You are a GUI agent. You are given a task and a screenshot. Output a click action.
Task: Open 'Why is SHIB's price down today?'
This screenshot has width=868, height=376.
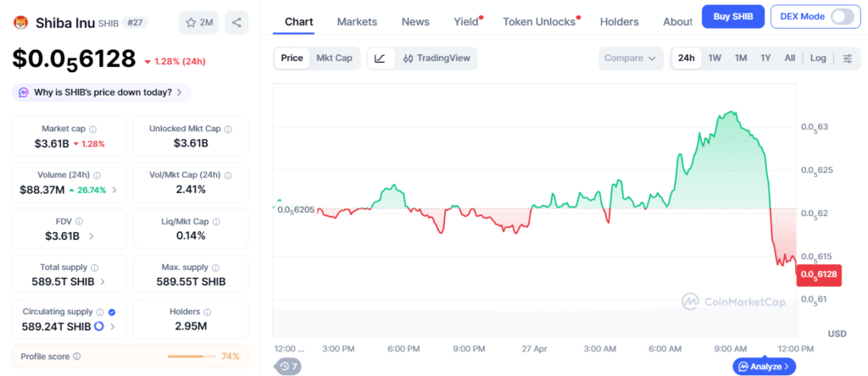(101, 91)
